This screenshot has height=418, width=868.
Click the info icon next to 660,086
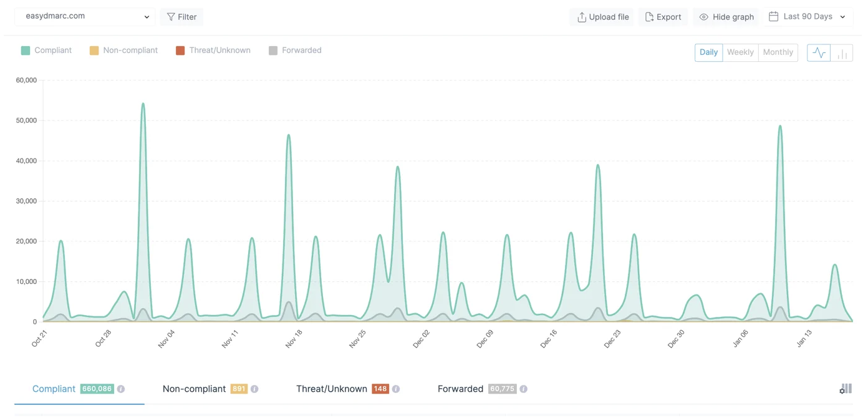(x=122, y=389)
